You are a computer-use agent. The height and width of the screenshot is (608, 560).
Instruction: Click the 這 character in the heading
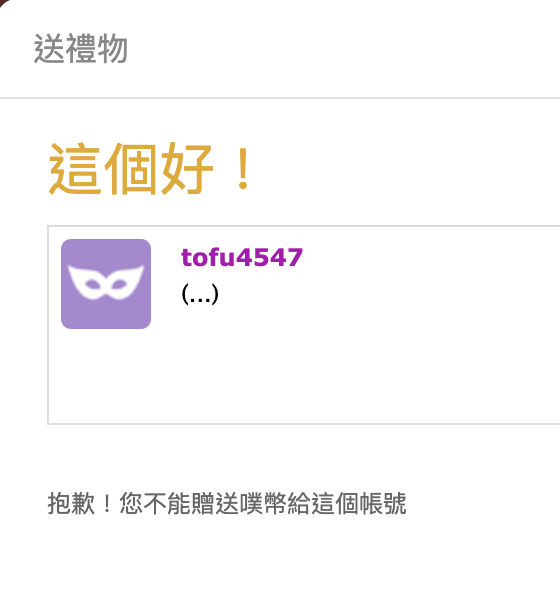click(x=75, y=168)
